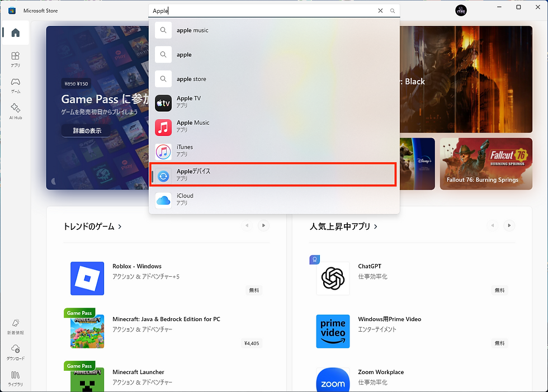Open ダウンロード in the sidebar
This screenshot has height=392, width=548.
click(x=16, y=352)
